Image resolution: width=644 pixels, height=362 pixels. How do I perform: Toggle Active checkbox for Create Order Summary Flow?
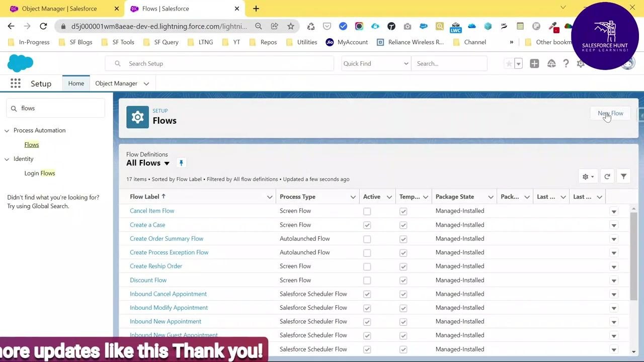click(367, 239)
